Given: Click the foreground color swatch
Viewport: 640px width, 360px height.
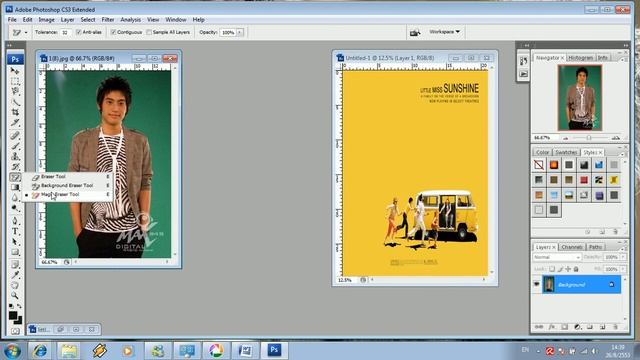Looking at the screenshot, I should click(x=13, y=316).
